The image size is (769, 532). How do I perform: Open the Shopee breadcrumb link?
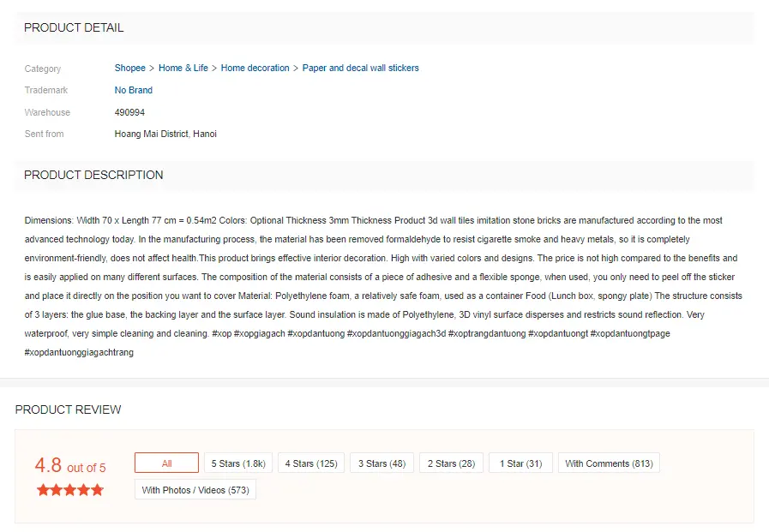coord(130,68)
